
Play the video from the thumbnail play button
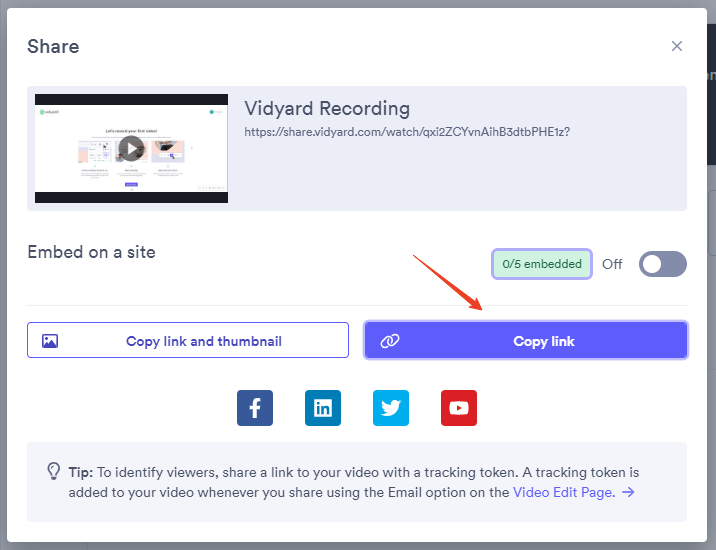[131, 149]
